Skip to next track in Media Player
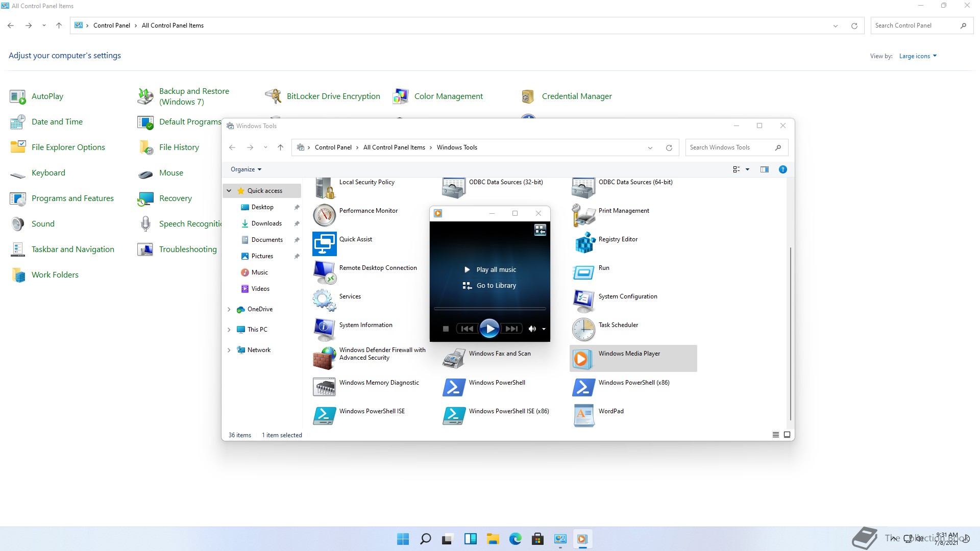This screenshot has width=980, height=551. pyautogui.click(x=511, y=329)
